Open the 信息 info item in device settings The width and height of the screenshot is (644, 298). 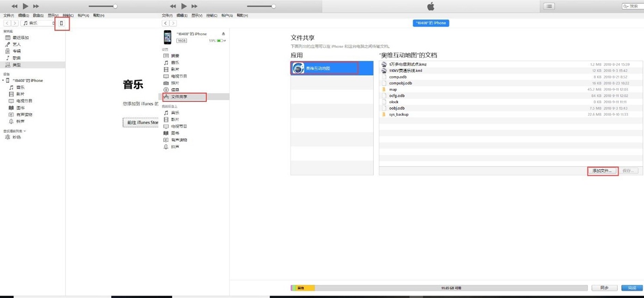pos(175,90)
